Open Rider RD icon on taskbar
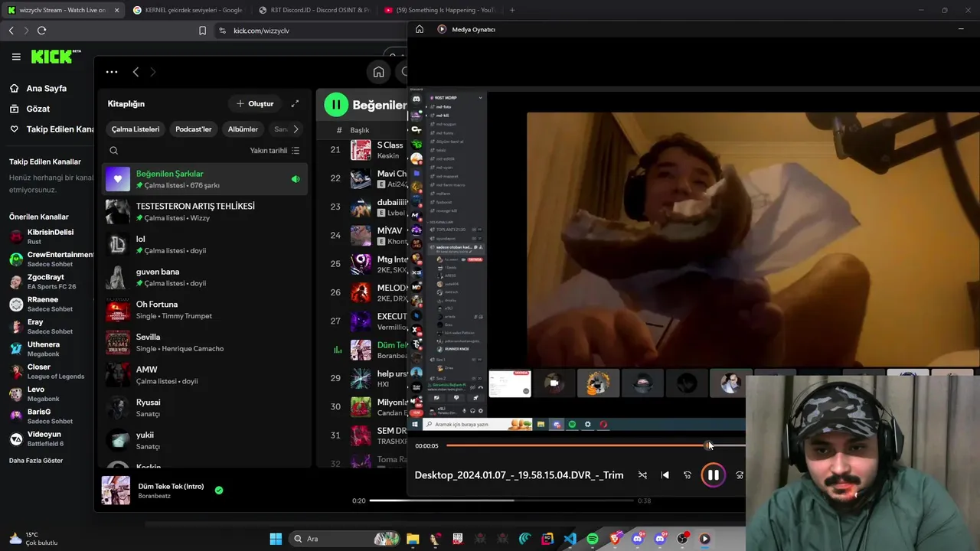 coord(547,539)
